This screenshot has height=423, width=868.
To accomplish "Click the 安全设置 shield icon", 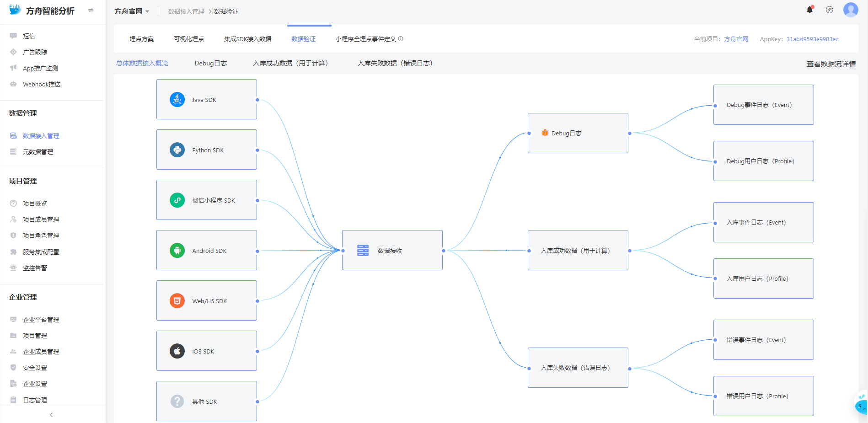I will coord(13,367).
